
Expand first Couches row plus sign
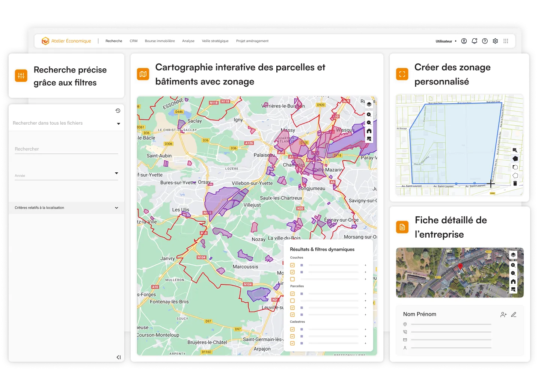[x=365, y=265]
